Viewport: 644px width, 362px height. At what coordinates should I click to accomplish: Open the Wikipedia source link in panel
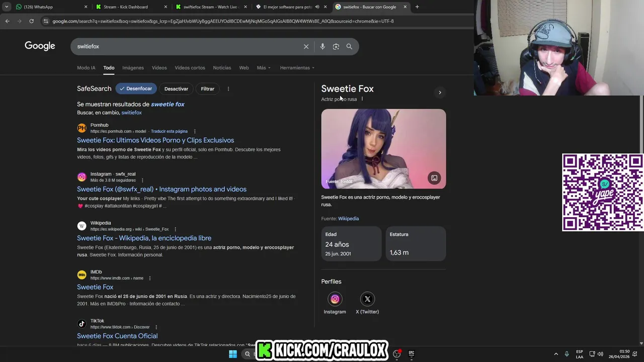(348, 219)
